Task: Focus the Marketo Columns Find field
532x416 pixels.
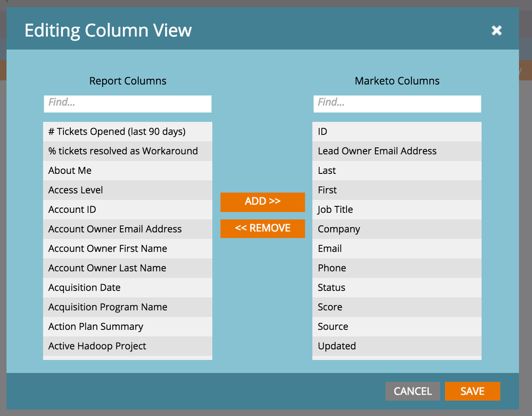Action: click(x=397, y=104)
